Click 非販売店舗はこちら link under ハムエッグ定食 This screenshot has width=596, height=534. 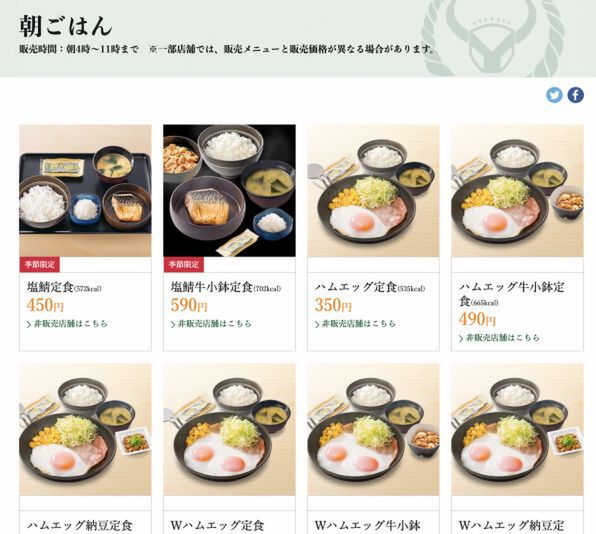click(355, 324)
